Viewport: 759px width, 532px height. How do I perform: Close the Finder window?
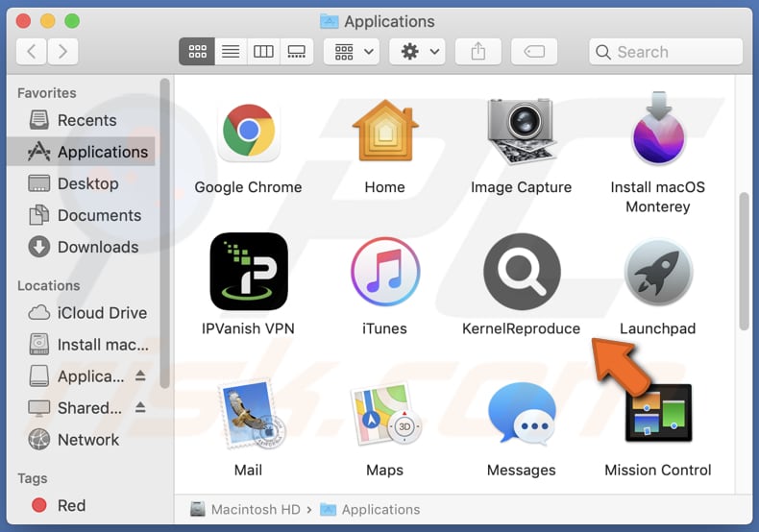pyautogui.click(x=23, y=21)
